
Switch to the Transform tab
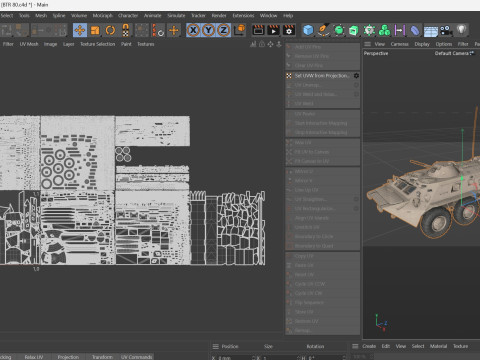(x=102, y=357)
